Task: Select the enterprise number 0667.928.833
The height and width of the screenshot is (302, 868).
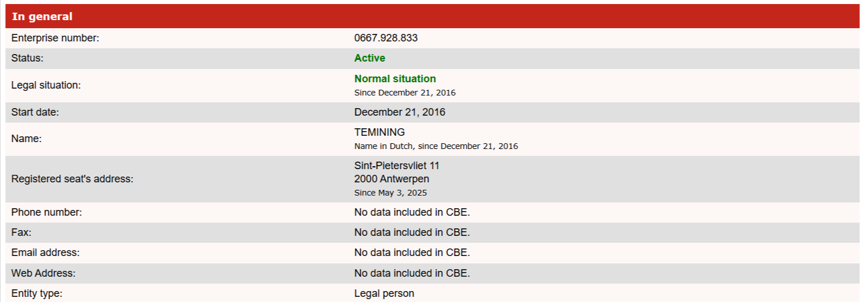Action: (386, 38)
